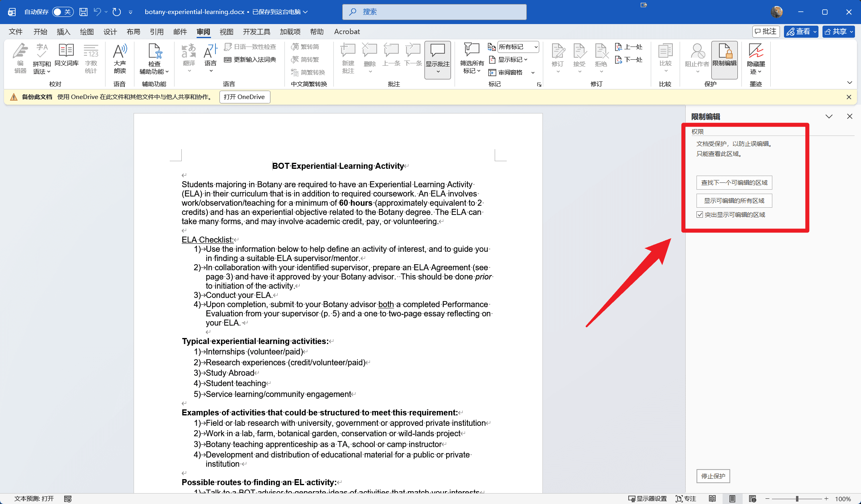This screenshot has width=861, height=504.
Task: Click the 打开 OneDrive button
Action: point(244,97)
